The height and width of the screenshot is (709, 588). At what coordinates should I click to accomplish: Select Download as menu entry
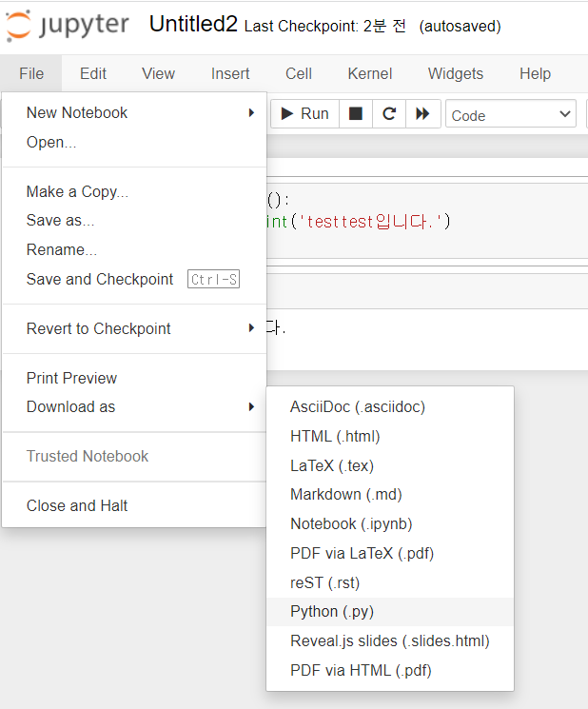pyautogui.click(x=134, y=406)
